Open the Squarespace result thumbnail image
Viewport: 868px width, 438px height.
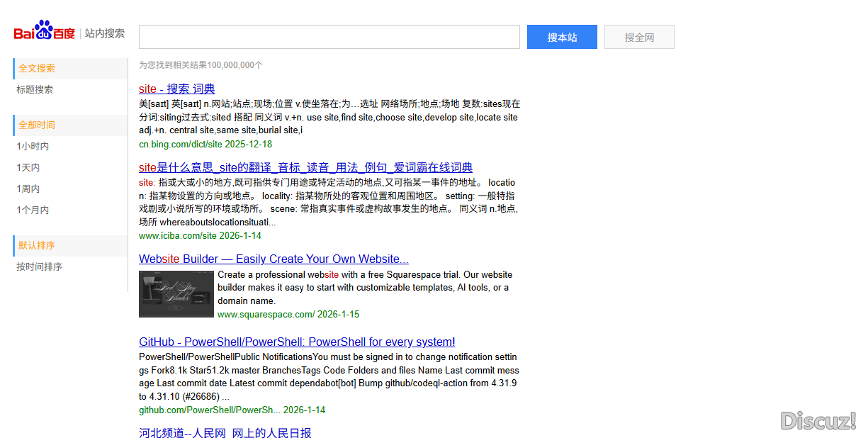(x=176, y=293)
